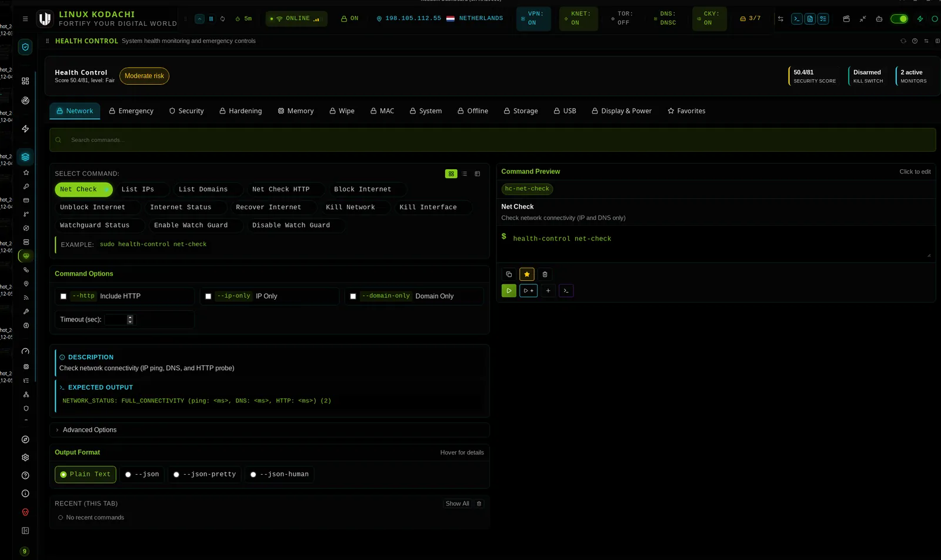Click the shield icon in the sidebar
Screen dimensions: 941x560
(25, 47)
